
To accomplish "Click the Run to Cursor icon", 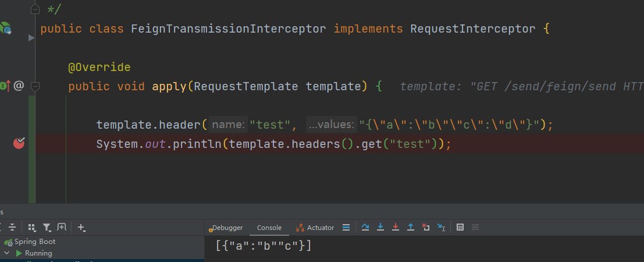I will [x=441, y=228].
